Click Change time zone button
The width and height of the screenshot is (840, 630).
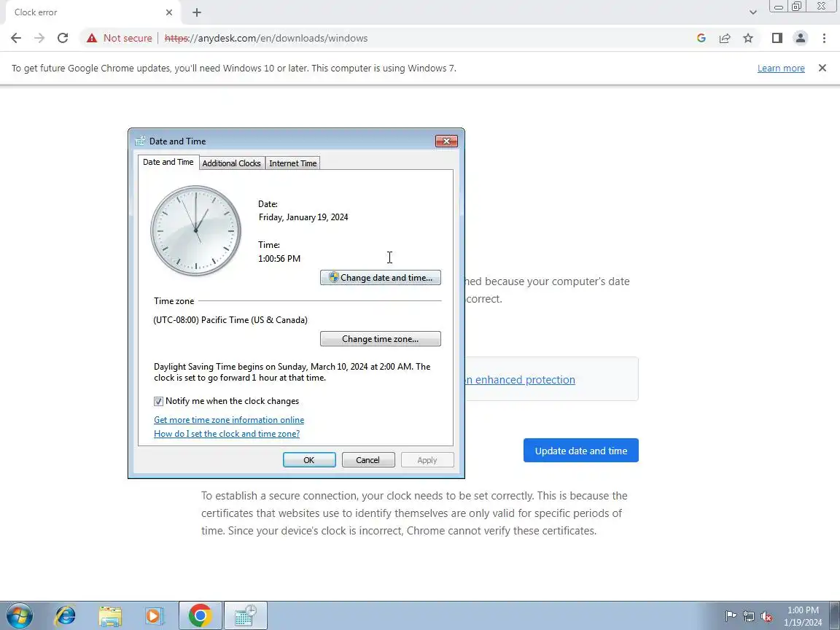click(381, 338)
